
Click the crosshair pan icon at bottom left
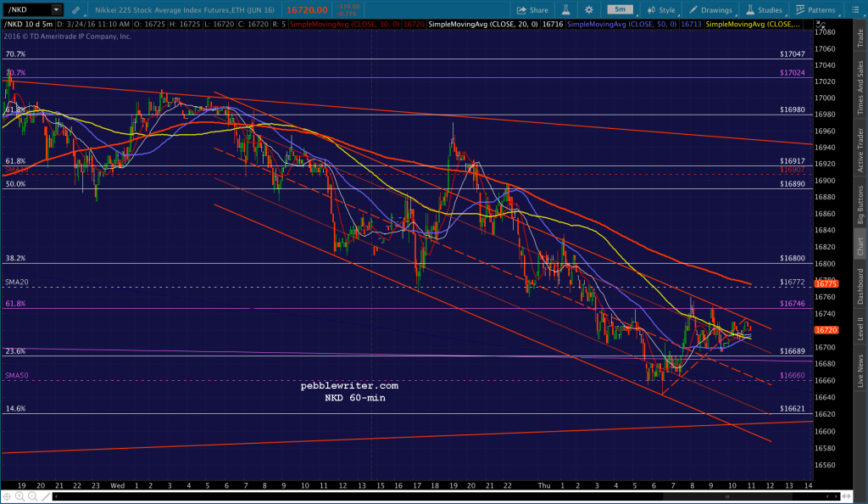(x=7, y=497)
